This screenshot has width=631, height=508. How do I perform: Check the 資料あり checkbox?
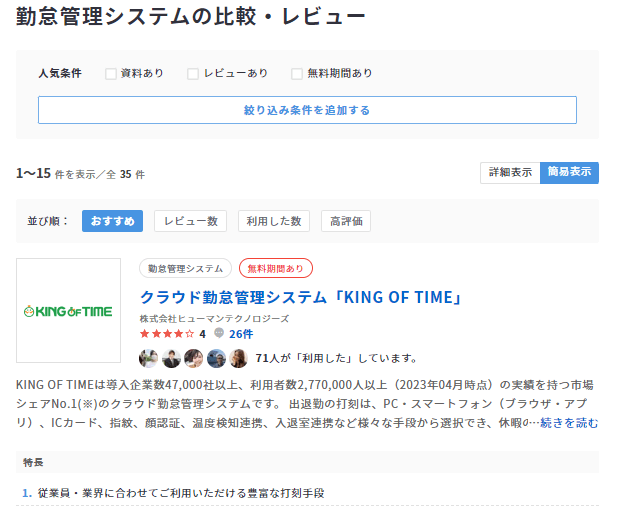pyautogui.click(x=111, y=74)
